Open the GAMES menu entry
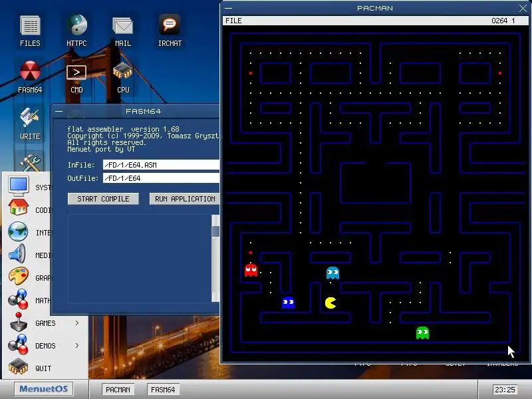 (45, 323)
